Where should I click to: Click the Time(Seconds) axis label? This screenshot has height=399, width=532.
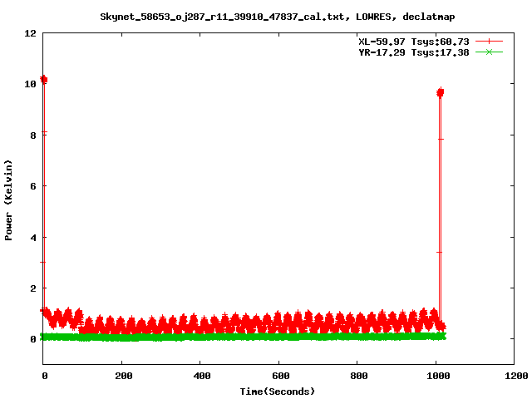pos(277,392)
